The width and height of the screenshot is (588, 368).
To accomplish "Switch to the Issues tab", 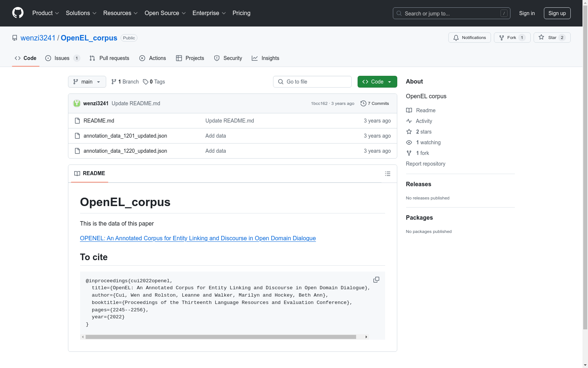I will [x=62, y=58].
